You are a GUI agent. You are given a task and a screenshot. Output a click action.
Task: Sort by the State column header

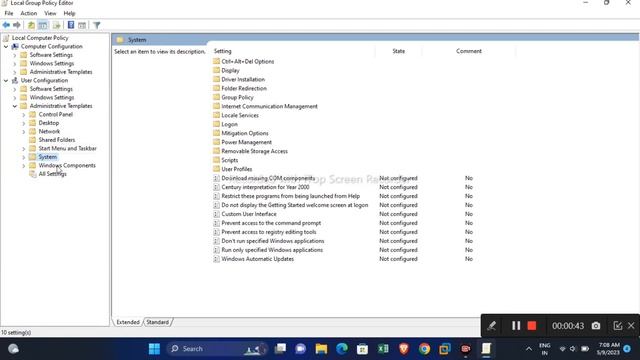click(x=398, y=51)
